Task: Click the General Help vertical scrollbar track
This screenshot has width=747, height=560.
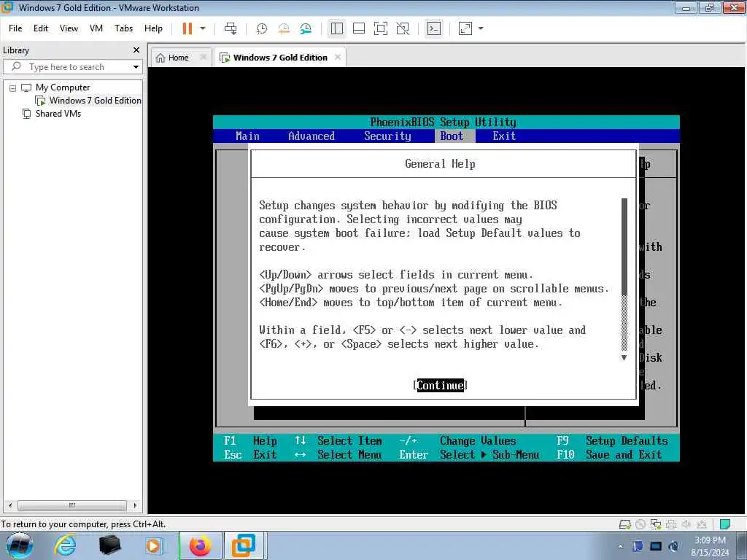Action: pyautogui.click(x=624, y=274)
